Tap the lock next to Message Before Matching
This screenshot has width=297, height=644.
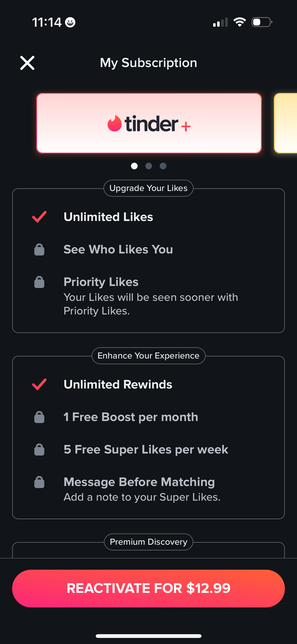39,482
